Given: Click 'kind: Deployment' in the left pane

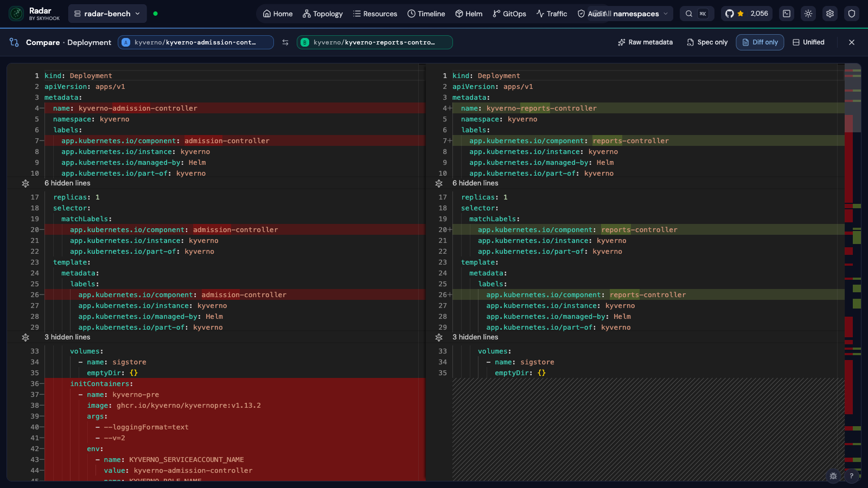Looking at the screenshot, I should click(78, 76).
